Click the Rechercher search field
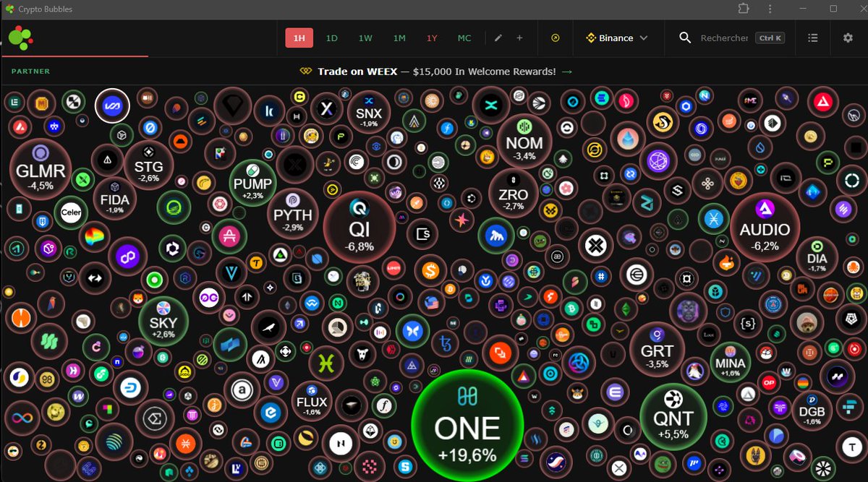The width and height of the screenshot is (868, 482). (x=724, y=38)
